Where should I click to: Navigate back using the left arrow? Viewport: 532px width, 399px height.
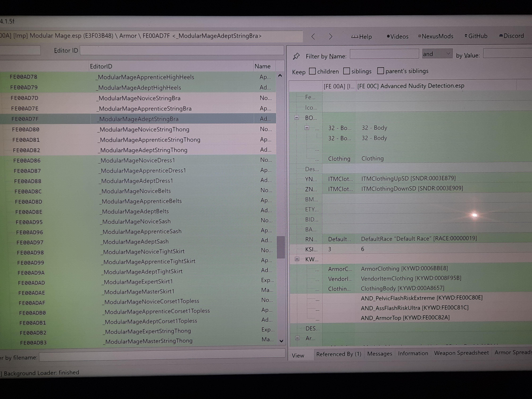(313, 37)
